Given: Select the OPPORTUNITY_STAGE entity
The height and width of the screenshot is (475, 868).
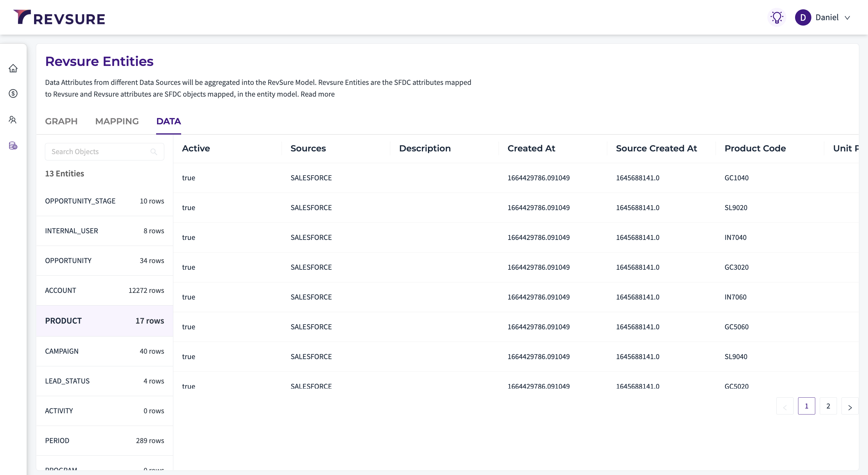Looking at the screenshot, I should (x=105, y=201).
